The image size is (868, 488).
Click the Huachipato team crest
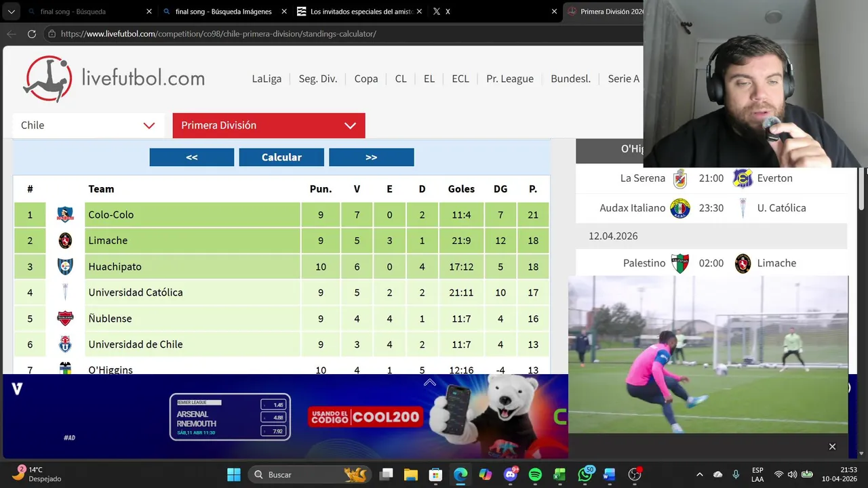(65, 266)
